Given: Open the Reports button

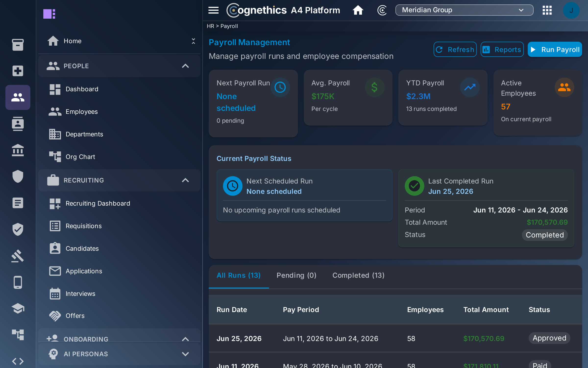Looking at the screenshot, I should click(x=502, y=49).
